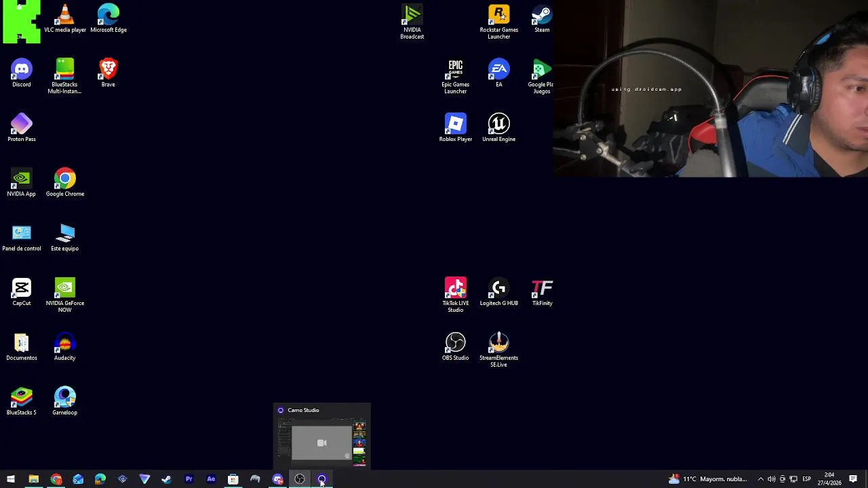The image size is (868, 488).
Task: Click the camera Meet Now tray icon
Action: (783, 479)
